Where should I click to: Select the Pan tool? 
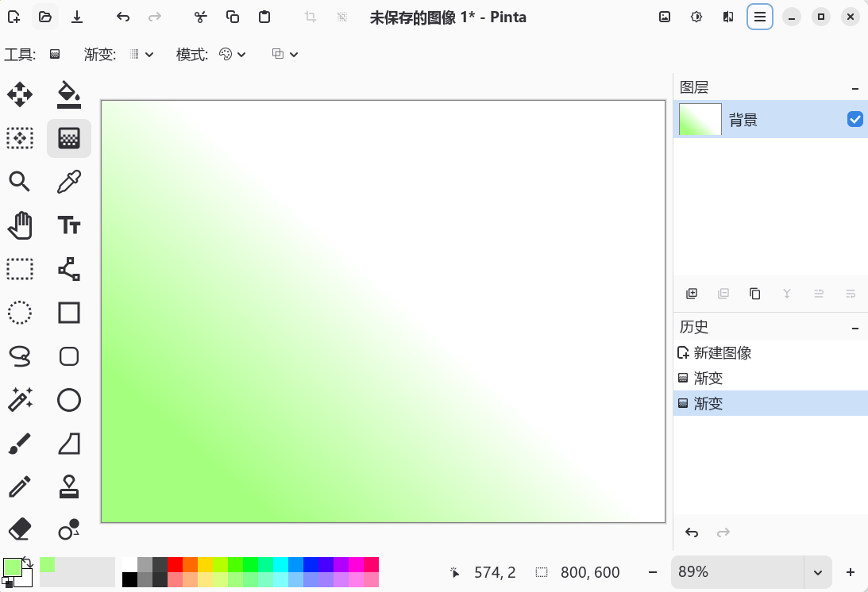[x=20, y=225]
